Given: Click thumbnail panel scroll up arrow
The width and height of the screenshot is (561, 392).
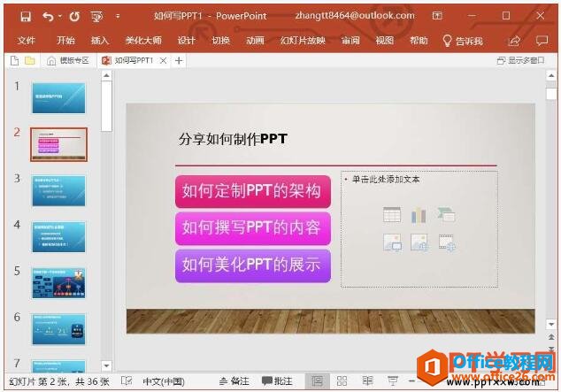Looking at the screenshot, I should click(106, 75).
